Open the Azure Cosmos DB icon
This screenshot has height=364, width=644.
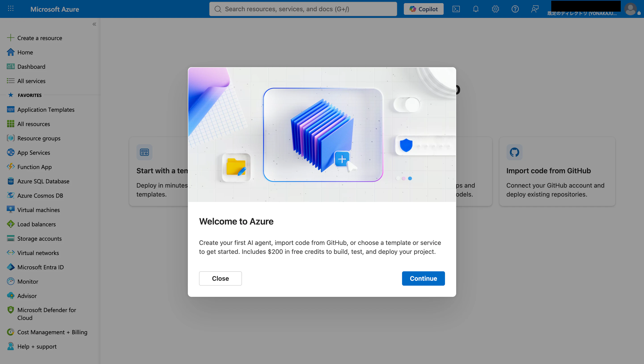point(11,195)
